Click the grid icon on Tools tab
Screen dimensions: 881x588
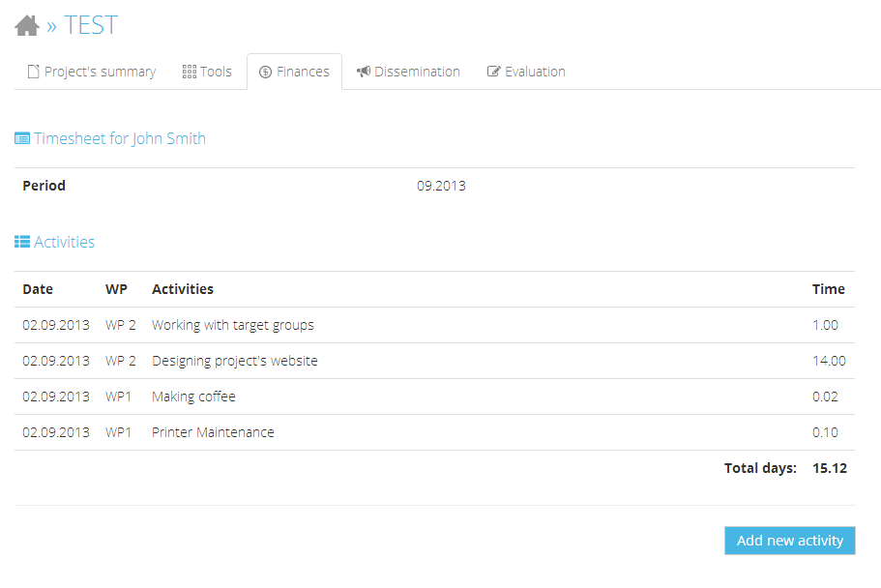point(189,72)
